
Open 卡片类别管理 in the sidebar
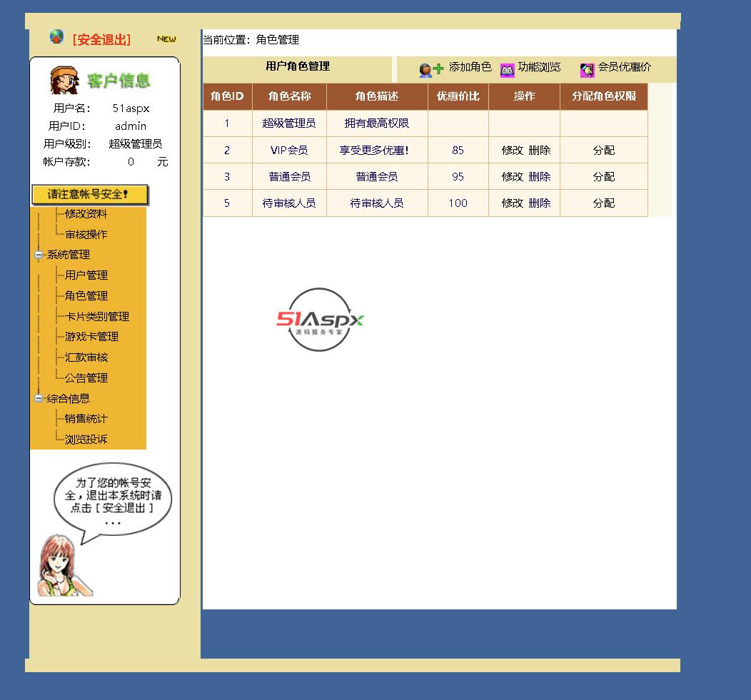(97, 317)
